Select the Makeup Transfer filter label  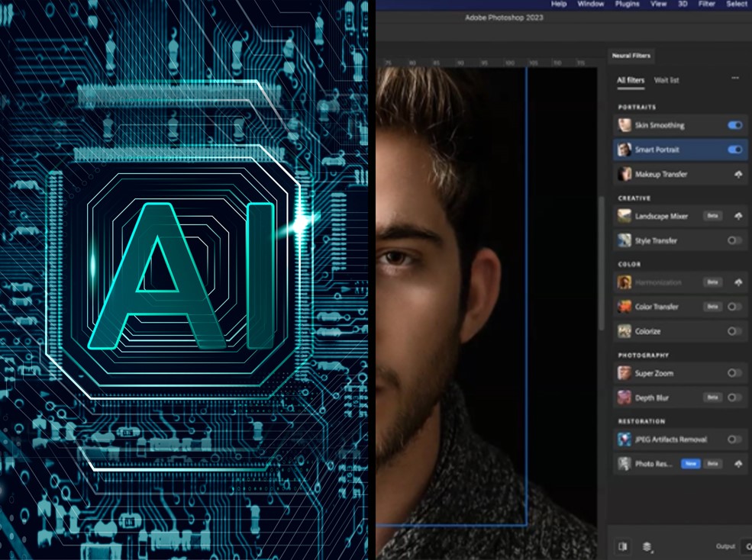click(661, 174)
